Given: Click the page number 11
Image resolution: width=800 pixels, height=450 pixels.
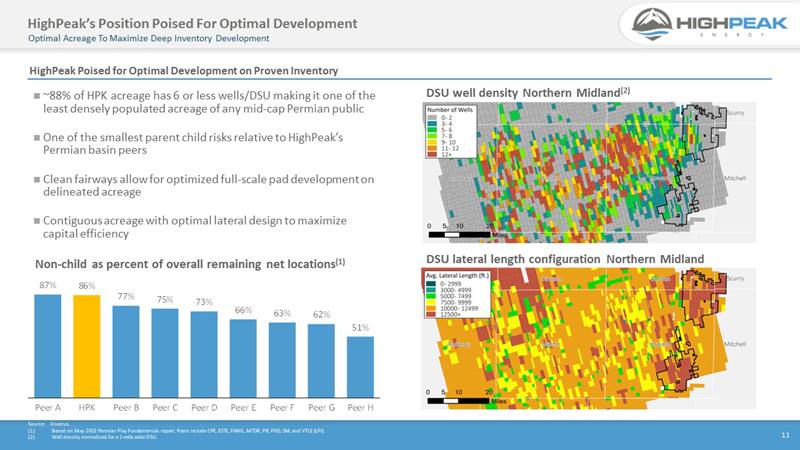Looking at the screenshot, I should click(x=785, y=435).
